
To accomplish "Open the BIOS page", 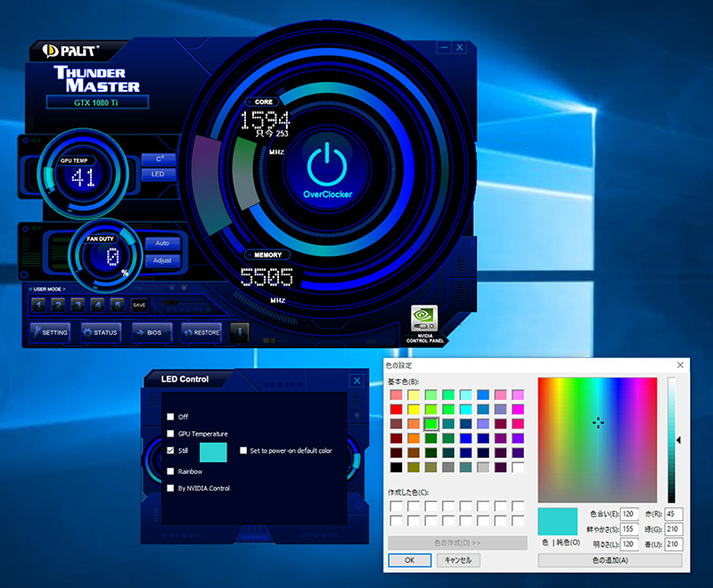I will (x=152, y=332).
